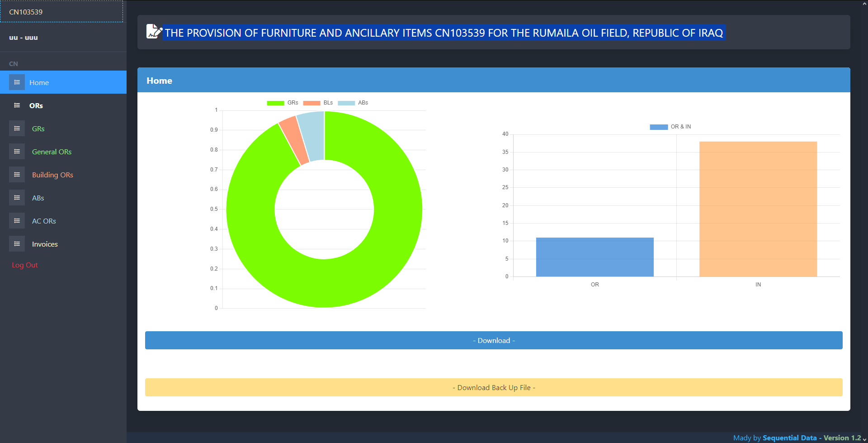The image size is (868, 443).
Task: Toggle GRs dataset in doughnut chart legend
Action: 283,103
